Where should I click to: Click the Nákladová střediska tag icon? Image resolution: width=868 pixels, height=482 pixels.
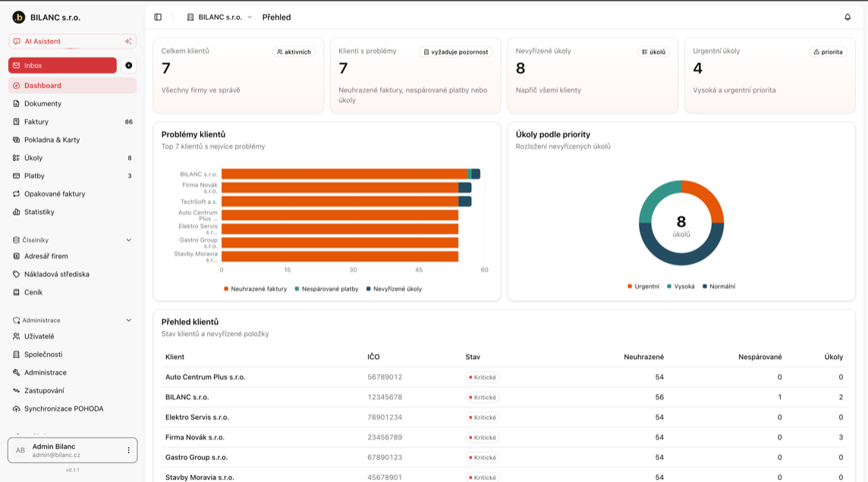pyautogui.click(x=16, y=274)
